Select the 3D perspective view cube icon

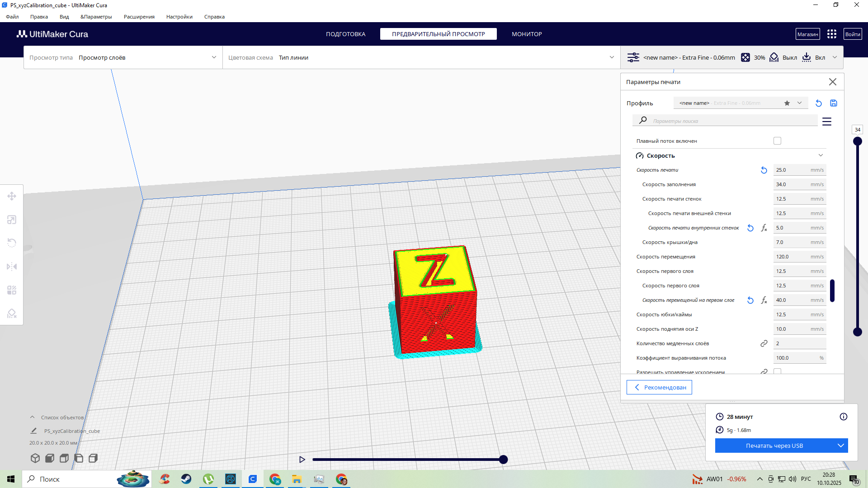click(35, 458)
